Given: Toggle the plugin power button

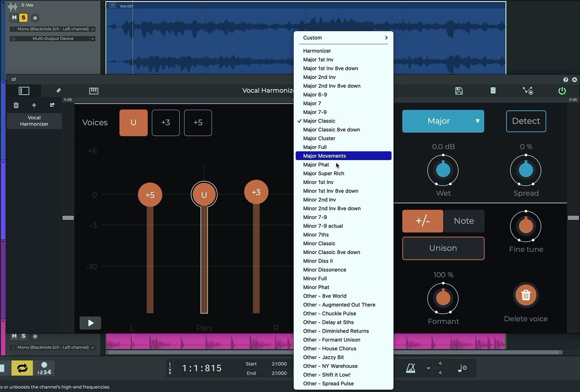Looking at the screenshot, I should click(562, 91).
